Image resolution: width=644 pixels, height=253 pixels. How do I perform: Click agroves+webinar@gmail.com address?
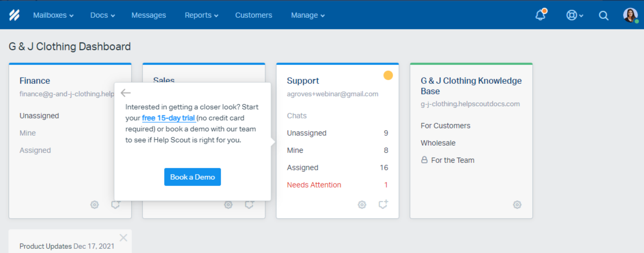tap(332, 94)
